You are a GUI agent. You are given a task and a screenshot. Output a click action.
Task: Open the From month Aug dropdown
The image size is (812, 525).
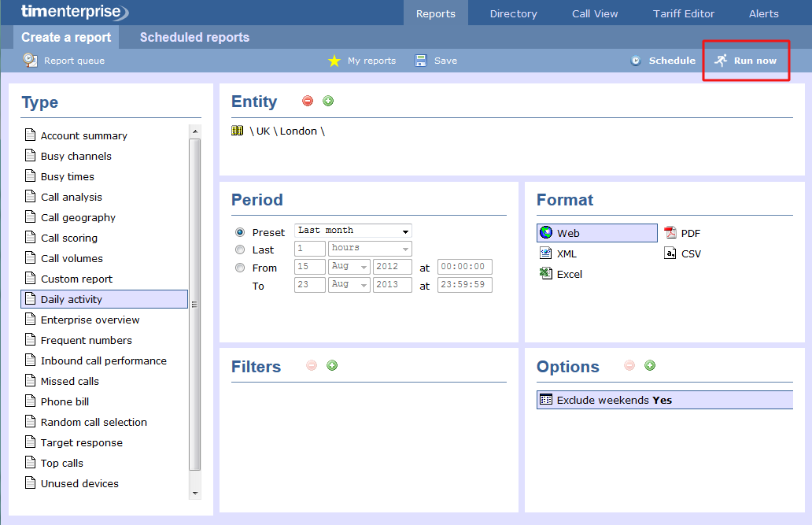(x=349, y=267)
